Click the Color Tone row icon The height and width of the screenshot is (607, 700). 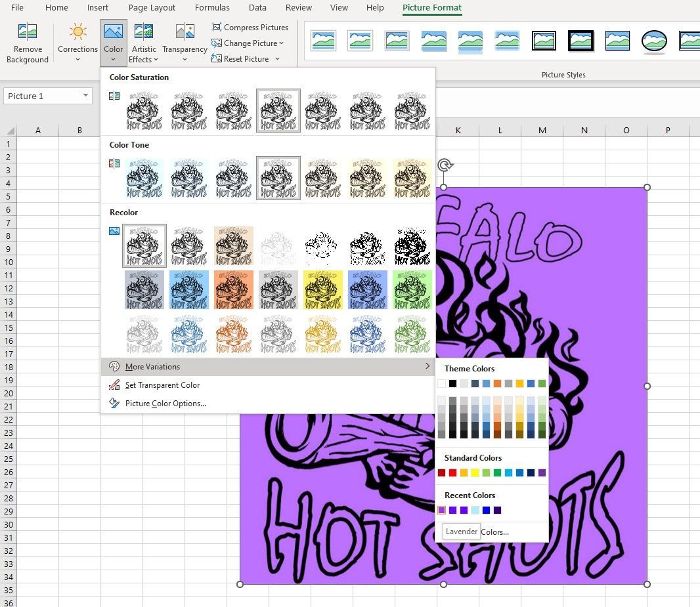pos(114,163)
